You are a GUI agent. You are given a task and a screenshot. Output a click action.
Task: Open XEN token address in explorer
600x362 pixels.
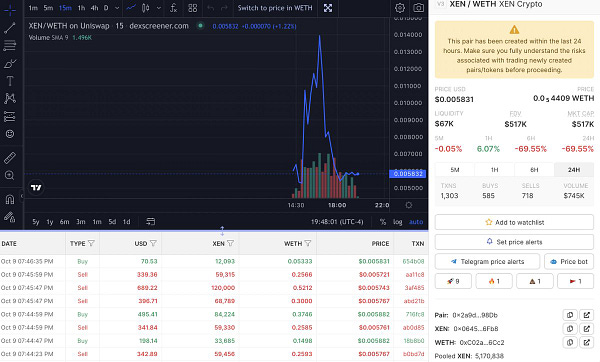[x=587, y=329]
